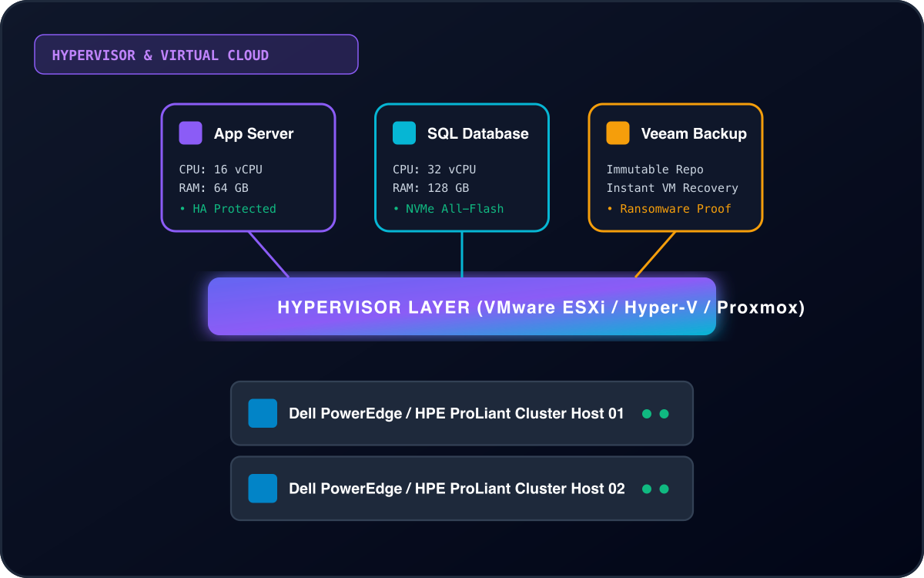Select the SQL Database title
Image resolution: width=924 pixels, height=578 pixels.
point(478,133)
